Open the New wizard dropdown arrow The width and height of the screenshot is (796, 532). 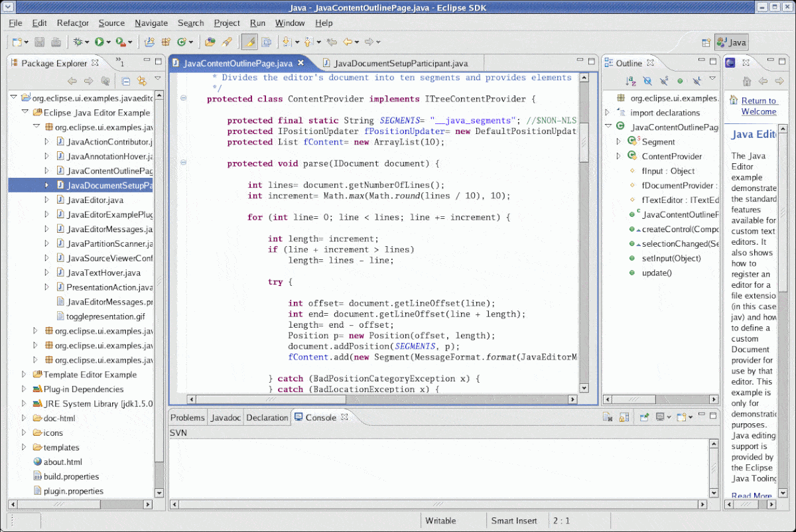tap(27, 42)
